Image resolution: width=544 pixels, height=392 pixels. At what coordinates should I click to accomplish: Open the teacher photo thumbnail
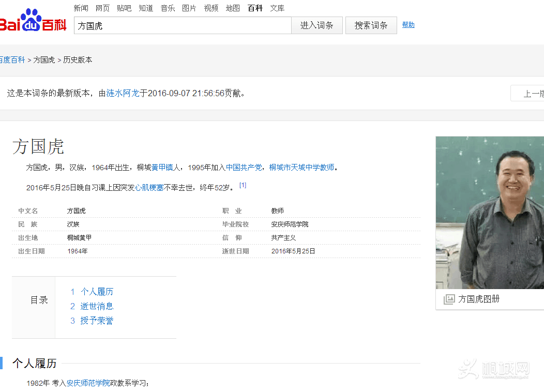[x=489, y=212]
